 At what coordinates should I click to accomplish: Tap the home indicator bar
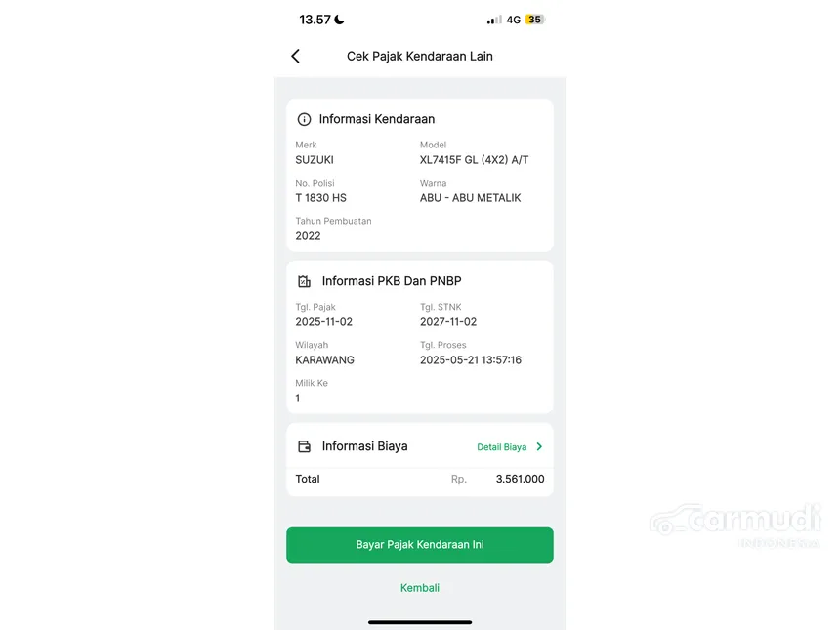[x=420, y=621]
